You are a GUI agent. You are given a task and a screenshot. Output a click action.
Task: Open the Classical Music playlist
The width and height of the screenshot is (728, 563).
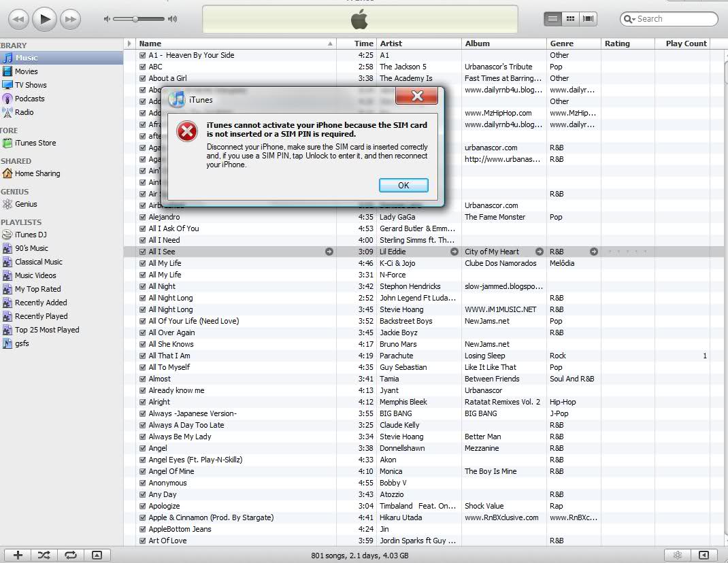click(61, 262)
